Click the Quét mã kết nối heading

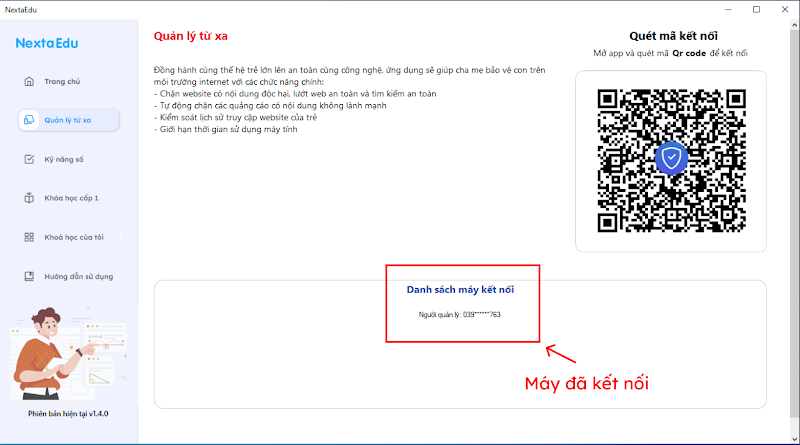point(673,36)
